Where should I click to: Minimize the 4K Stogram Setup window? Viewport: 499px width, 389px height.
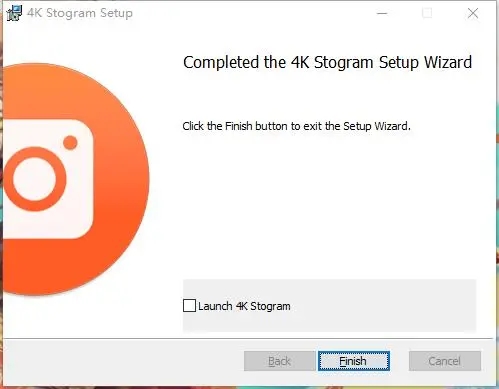[x=382, y=13]
